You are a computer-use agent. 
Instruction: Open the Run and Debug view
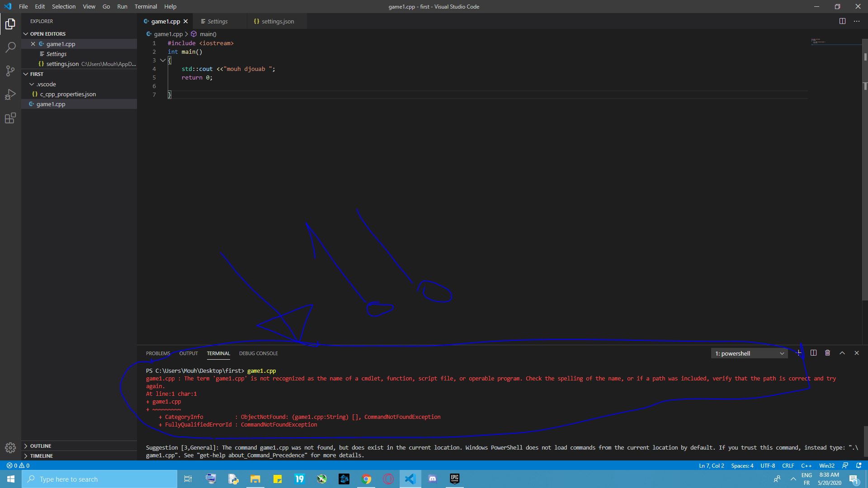pos(10,94)
